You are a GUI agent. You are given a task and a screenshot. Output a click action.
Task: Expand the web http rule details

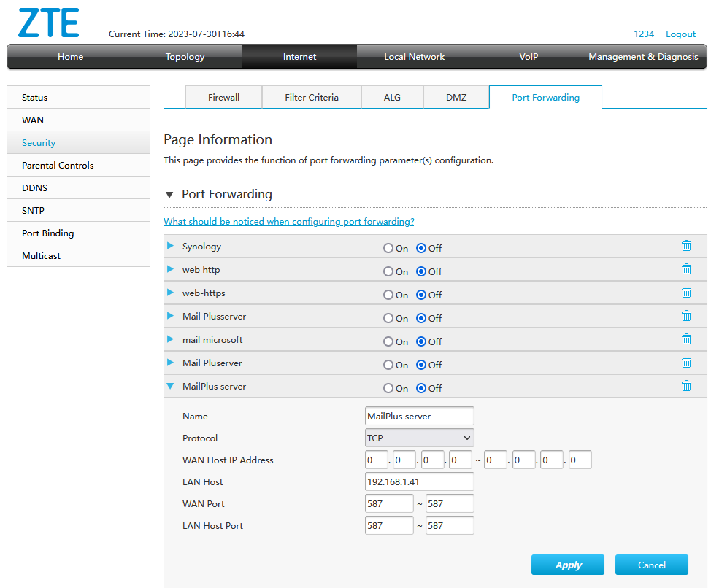click(x=171, y=269)
